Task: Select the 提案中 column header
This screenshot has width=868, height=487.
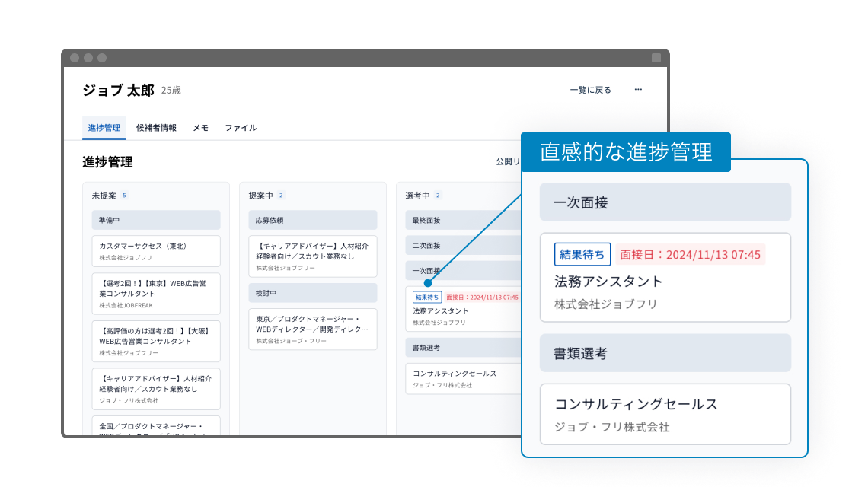Action: coord(260,196)
